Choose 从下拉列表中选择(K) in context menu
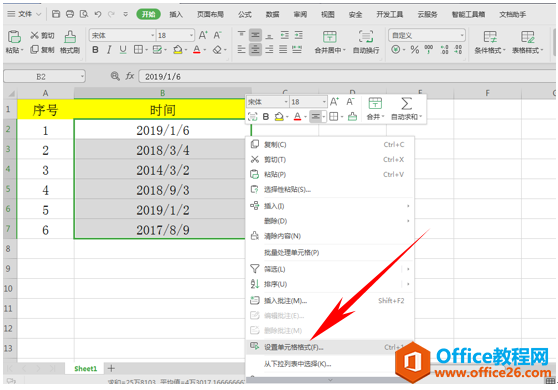Screen dimensions: 558x390 (330, 364)
